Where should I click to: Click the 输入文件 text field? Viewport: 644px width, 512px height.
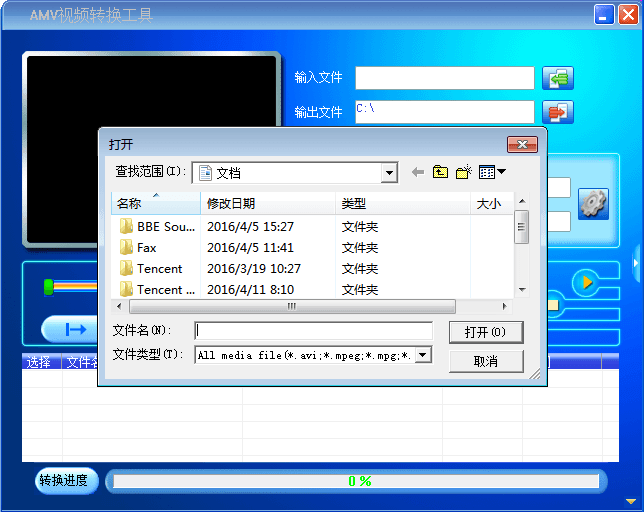tap(445, 78)
